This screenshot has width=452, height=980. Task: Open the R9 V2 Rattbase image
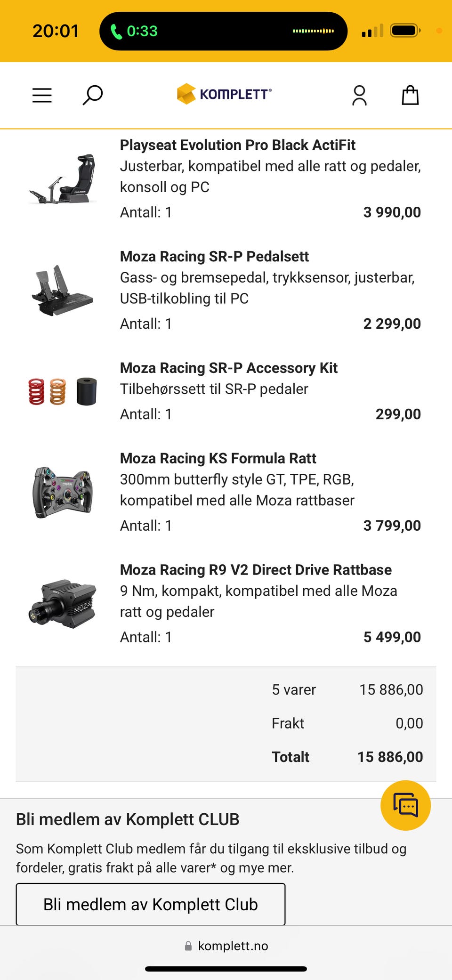(63, 604)
